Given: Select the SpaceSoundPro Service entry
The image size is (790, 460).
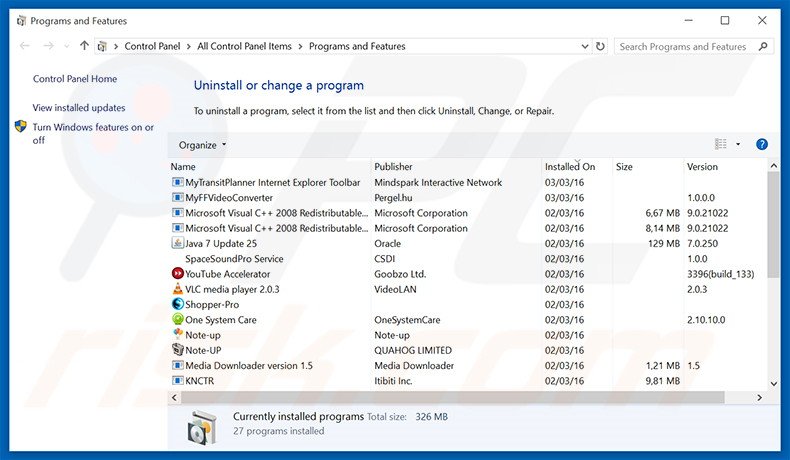Looking at the screenshot, I should [x=234, y=258].
